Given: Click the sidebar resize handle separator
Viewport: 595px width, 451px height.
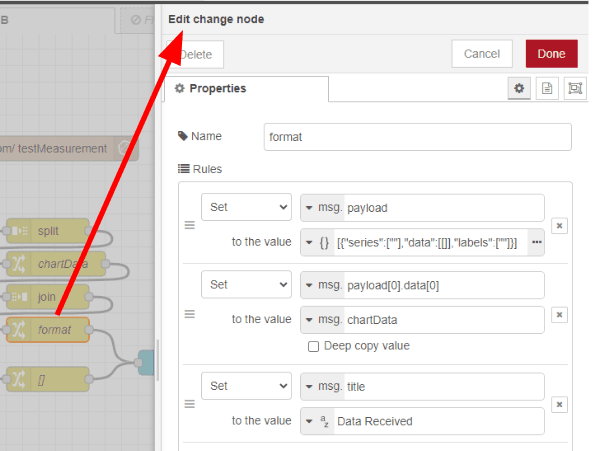Looking at the screenshot, I should pos(158,360).
